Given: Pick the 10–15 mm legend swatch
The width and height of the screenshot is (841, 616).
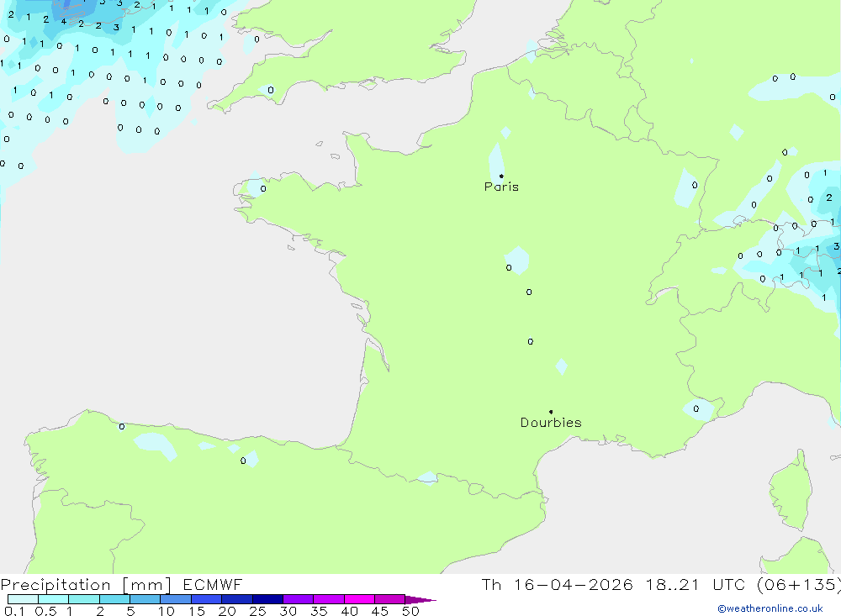Looking at the screenshot, I should pos(176,599).
